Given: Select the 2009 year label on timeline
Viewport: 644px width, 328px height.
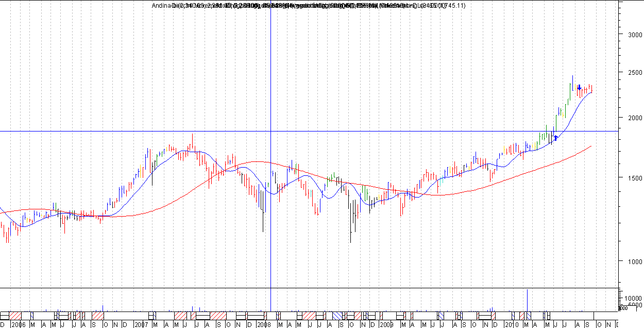Looking at the screenshot, I should point(386,325).
